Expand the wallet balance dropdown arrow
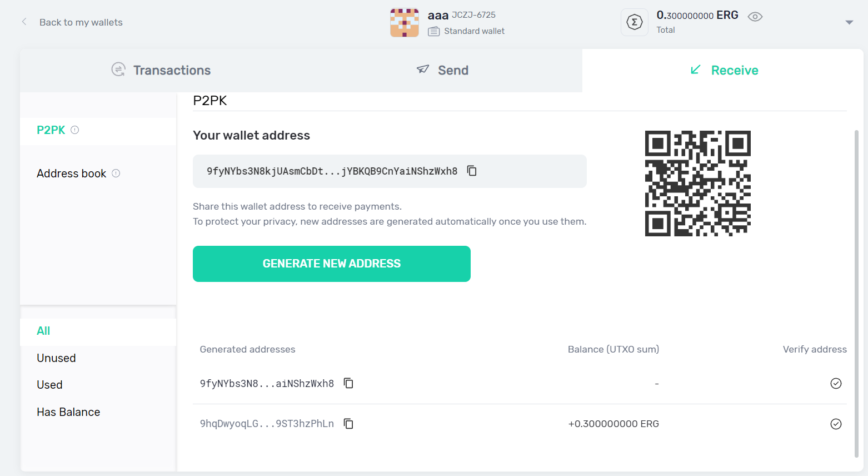The height and width of the screenshot is (476, 868). (849, 23)
